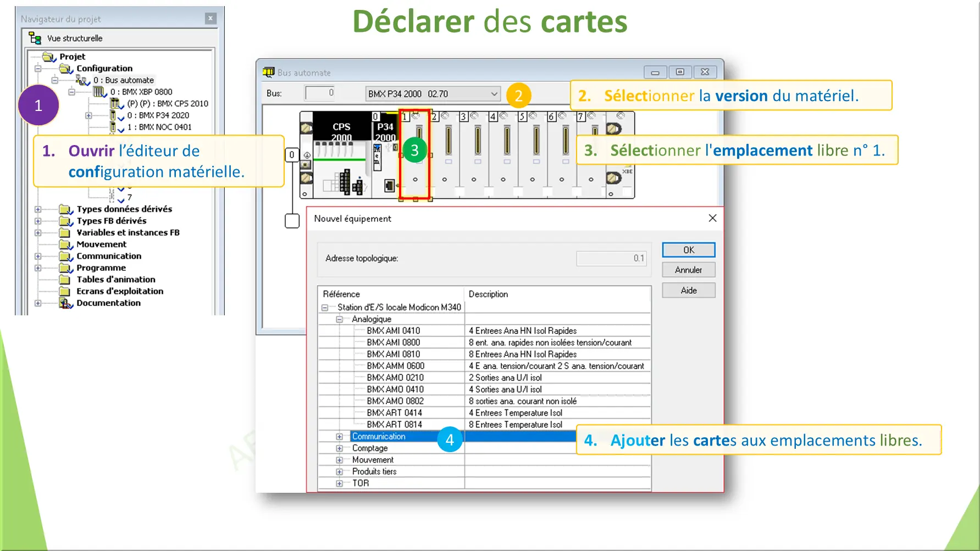Open help via the Aide button
Viewport: 980px width, 551px height.
tap(688, 290)
